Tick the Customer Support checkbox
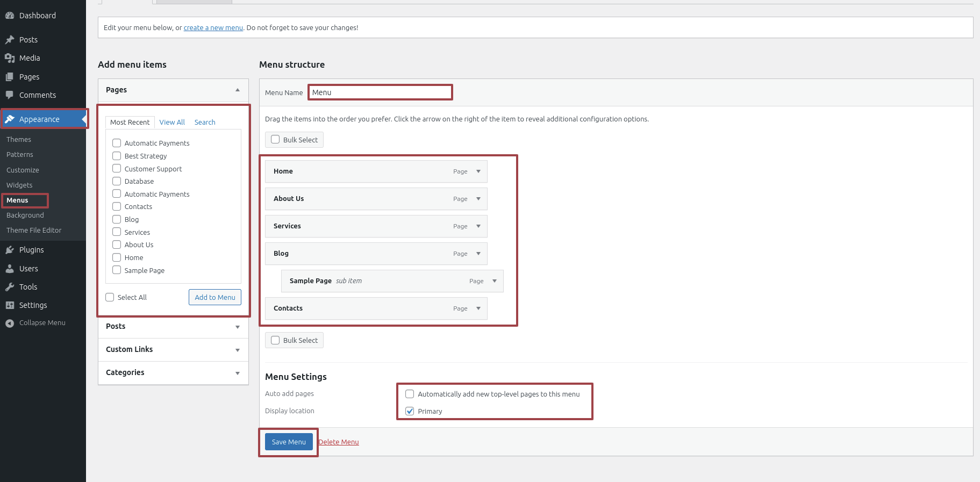Image resolution: width=980 pixels, height=482 pixels. pos(117,168)
